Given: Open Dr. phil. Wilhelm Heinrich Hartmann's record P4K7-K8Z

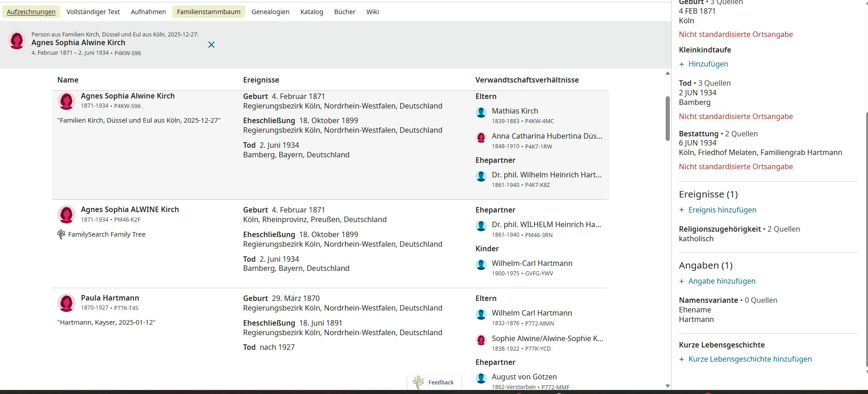Looking at the screenshot, I should [x=546, y=175].
